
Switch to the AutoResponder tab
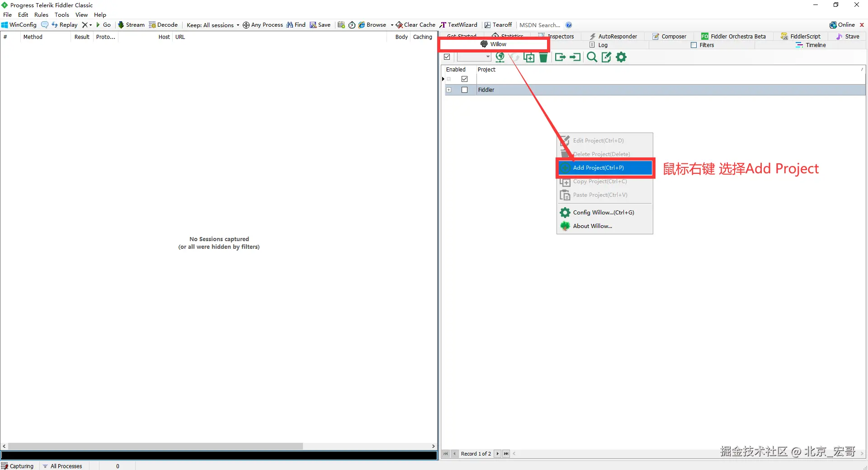(x=613, y=37)
